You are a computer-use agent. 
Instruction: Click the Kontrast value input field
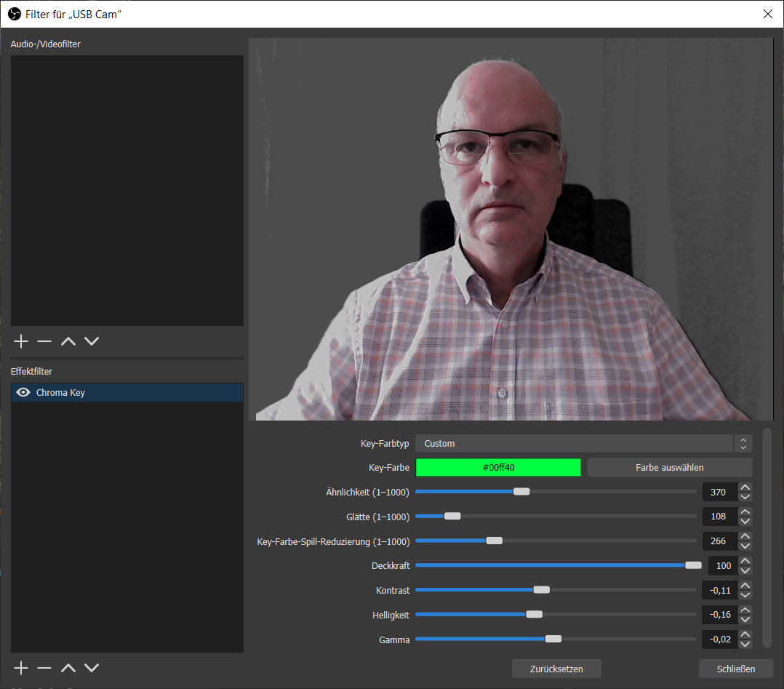[719, 590]
